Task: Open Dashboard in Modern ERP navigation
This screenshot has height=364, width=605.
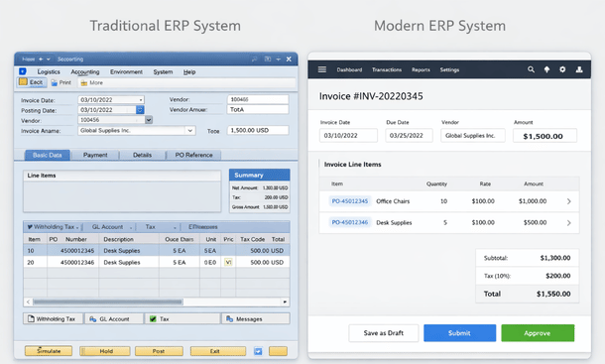Action: pos(349,69)
